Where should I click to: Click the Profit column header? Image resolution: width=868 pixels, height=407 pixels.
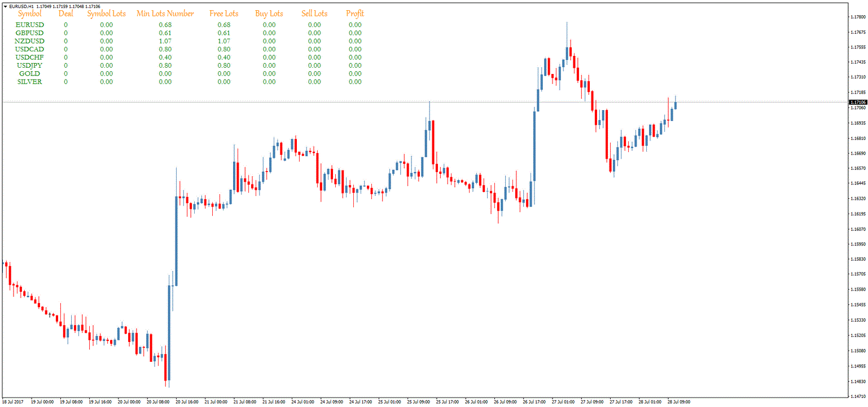coord(355,14)
